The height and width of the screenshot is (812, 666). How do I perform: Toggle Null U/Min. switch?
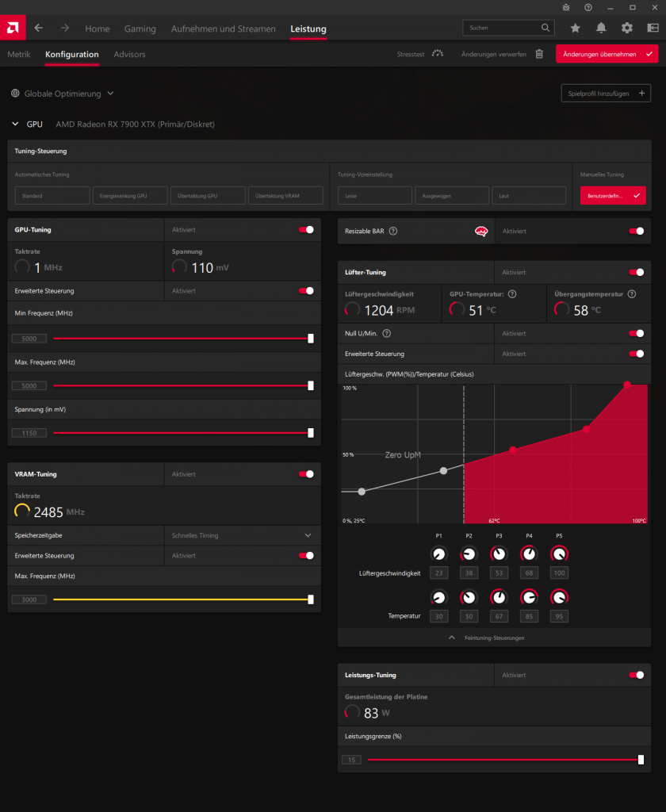pyautogui.click(x=637, y=334)
